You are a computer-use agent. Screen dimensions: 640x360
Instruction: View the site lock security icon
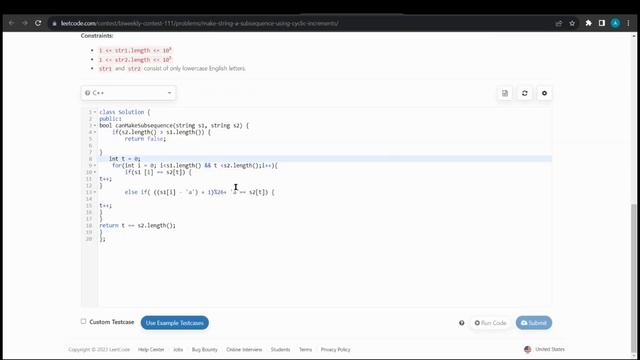pyautogui.click(x=54, y=24)
